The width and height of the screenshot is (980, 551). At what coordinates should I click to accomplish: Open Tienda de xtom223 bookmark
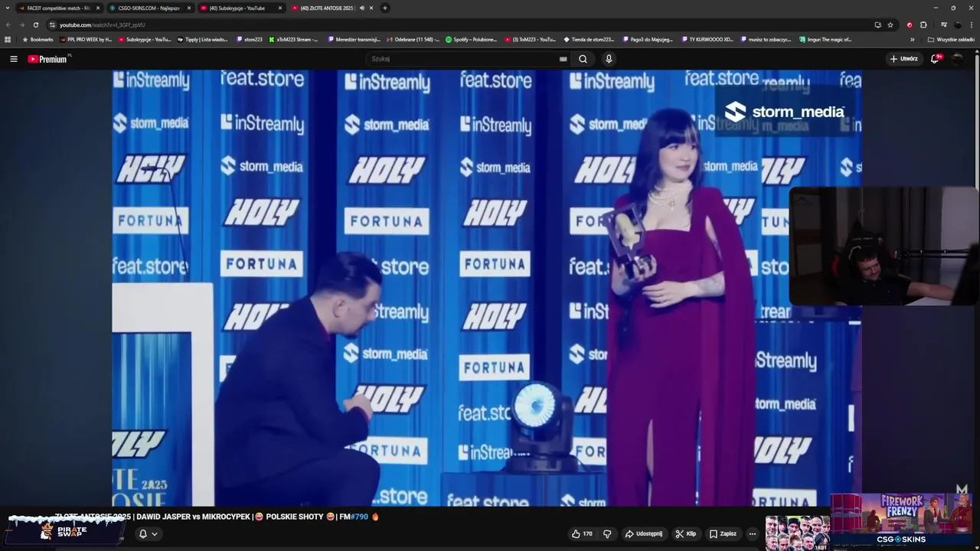pos(590,39)
